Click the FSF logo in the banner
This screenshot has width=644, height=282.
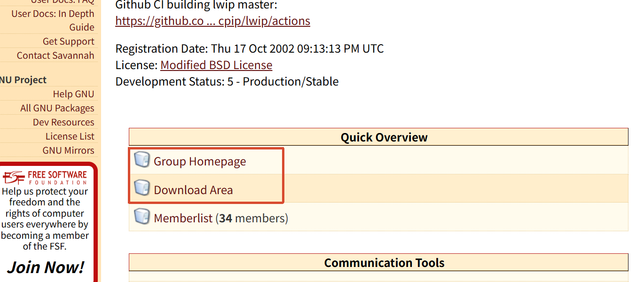[45, 178]
